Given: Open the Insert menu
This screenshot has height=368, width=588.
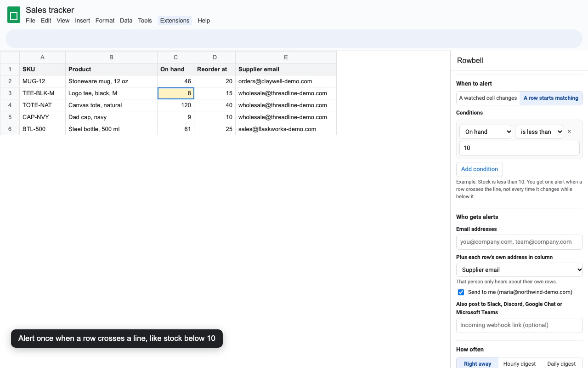Looking at the screenshot, I should tap(83, 20).
